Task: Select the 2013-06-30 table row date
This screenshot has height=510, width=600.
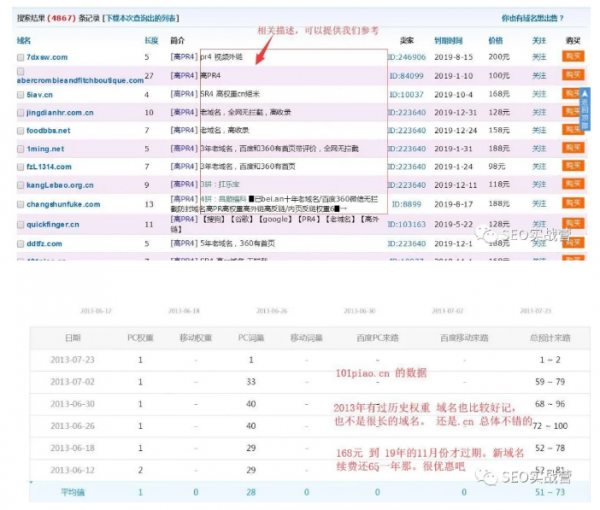Action: click(x=72, y=404)
